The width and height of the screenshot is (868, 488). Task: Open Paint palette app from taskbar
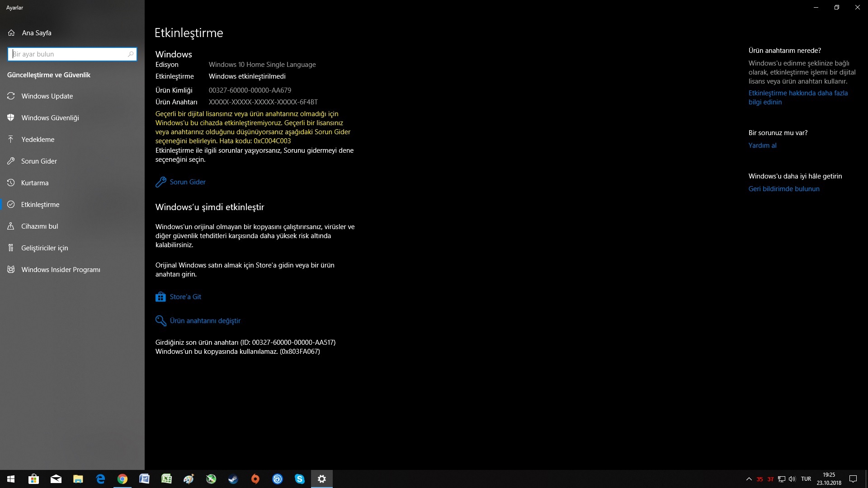tap(189, 479)
